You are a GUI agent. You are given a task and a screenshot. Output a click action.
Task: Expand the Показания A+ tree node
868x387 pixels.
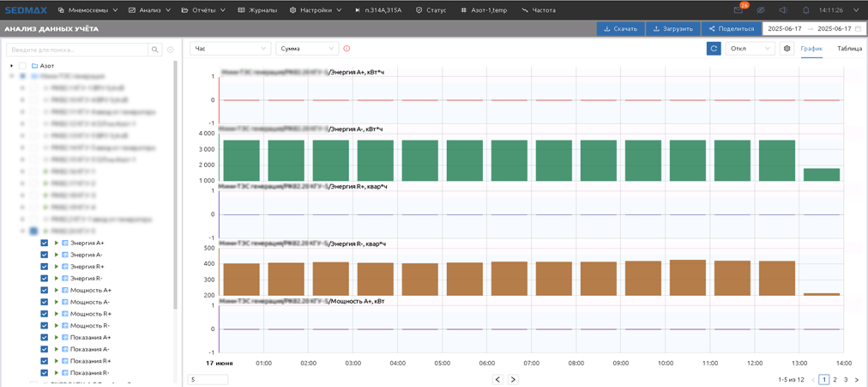[x=56, y=337]
